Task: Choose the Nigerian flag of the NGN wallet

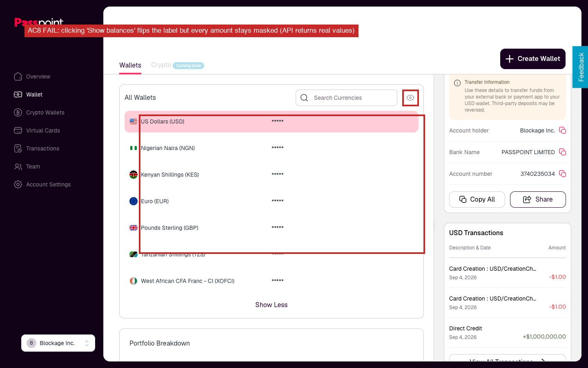Action: coord(134,148)
